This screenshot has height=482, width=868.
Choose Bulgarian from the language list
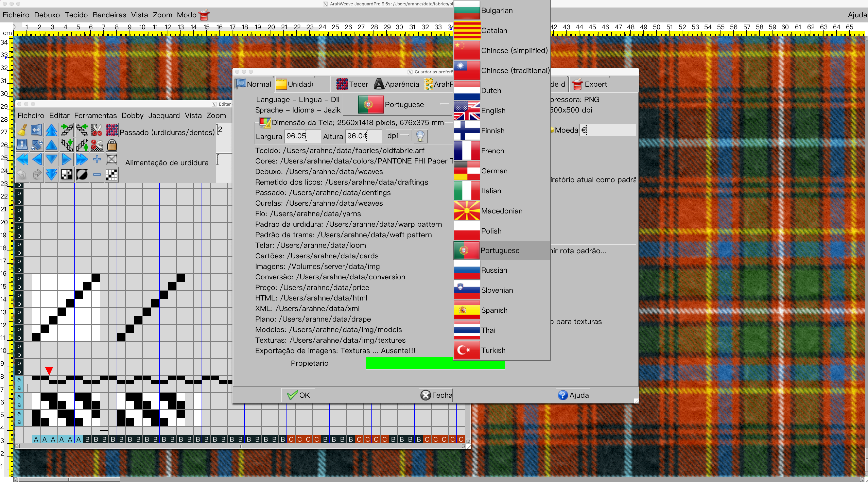pyautogui.click(x=501, y=10)
